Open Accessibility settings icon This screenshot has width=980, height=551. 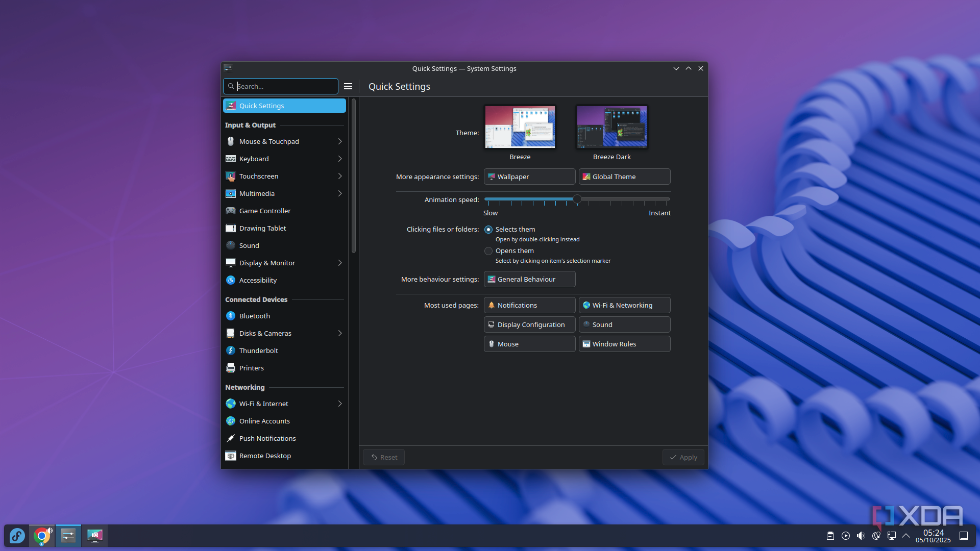pos(231,280)
